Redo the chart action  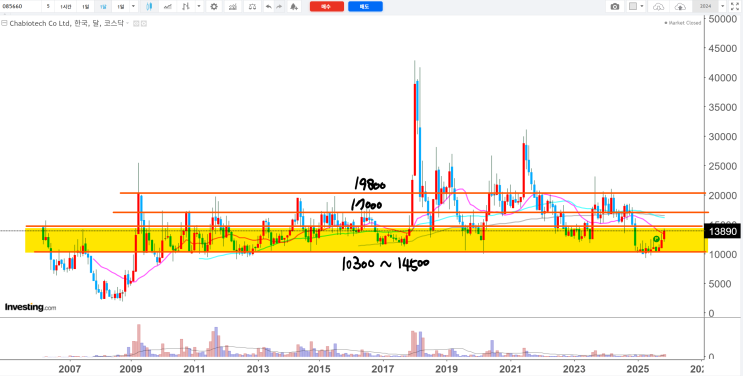(279, 7)
